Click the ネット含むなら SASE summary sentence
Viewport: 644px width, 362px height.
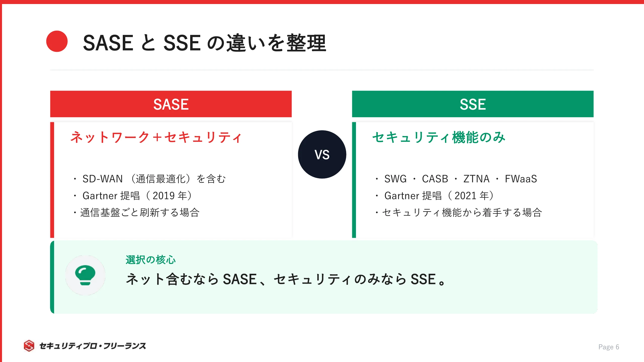286,279
